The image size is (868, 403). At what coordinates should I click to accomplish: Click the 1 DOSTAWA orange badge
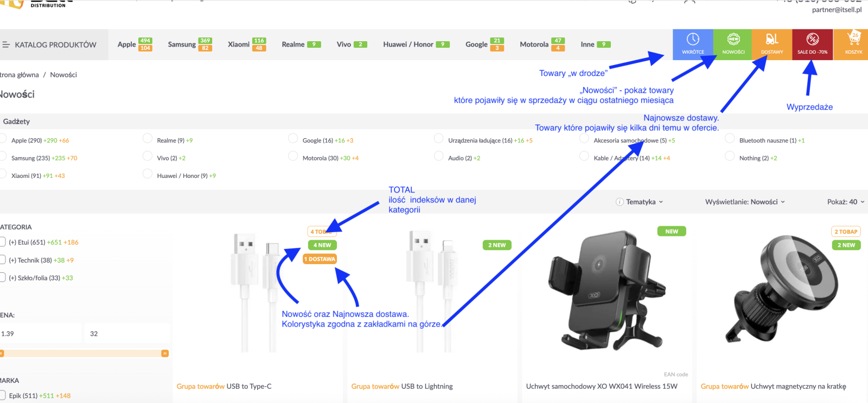pos(320,259)
